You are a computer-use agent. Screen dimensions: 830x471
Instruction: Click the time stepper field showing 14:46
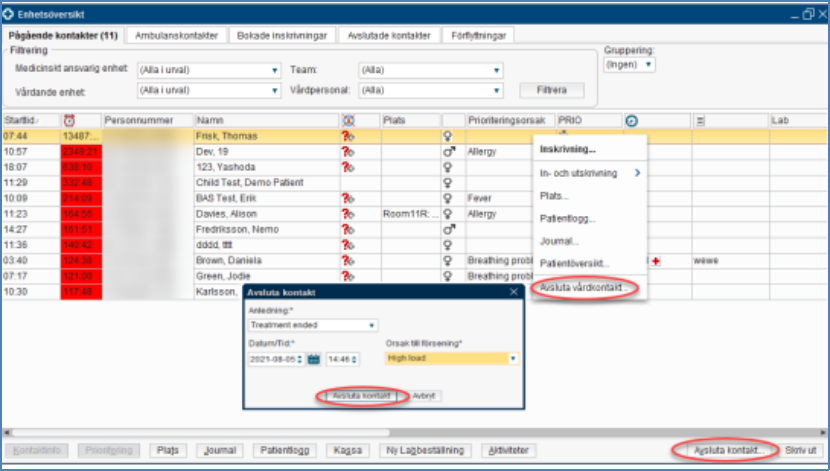point(342,358)
